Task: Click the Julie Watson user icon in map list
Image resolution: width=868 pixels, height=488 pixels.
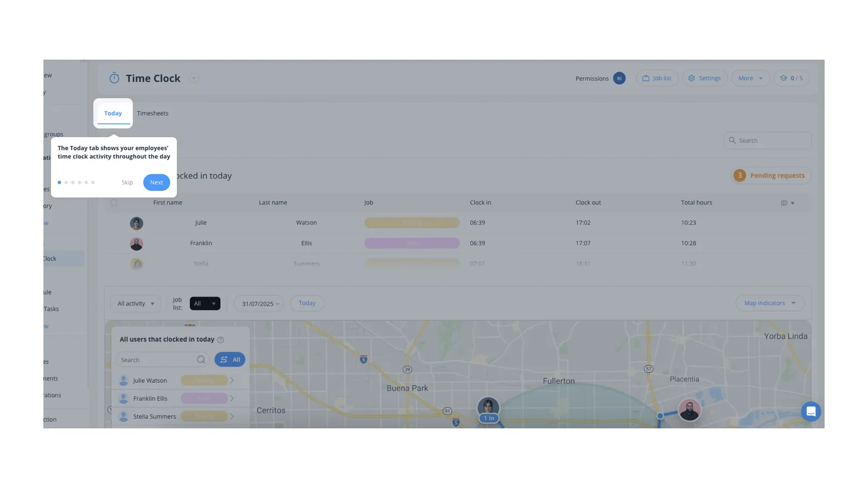Action: pos(124,381)
